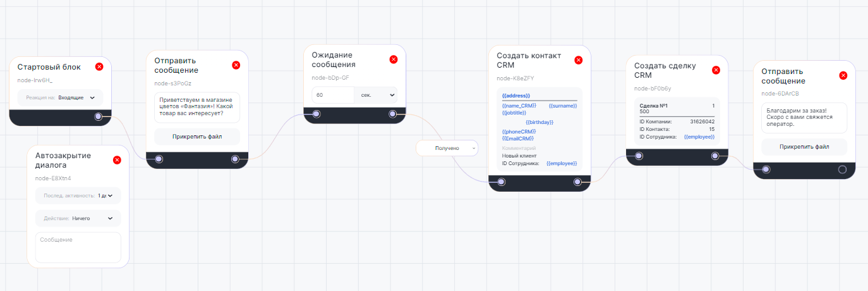868x291 pixels.
Task: Remove the Автозакрытие диалога node
Action: (x=116, y=160)
